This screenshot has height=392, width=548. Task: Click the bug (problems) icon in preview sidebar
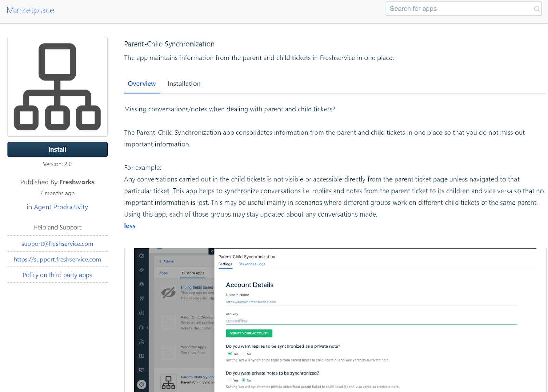point(141,284)
